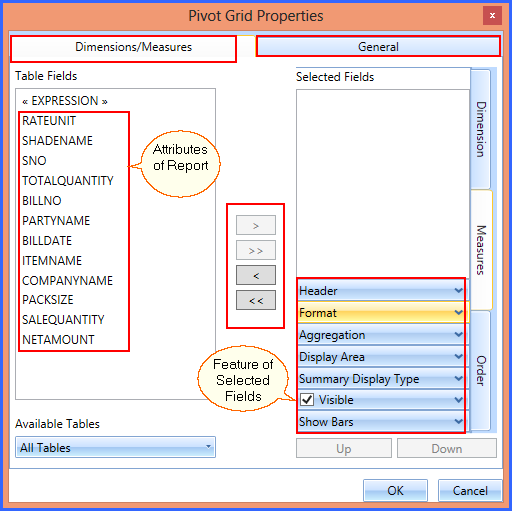This screenshot has height=511, width=512.
Task: Select the vertical Dimension tab
Action: 481,129
